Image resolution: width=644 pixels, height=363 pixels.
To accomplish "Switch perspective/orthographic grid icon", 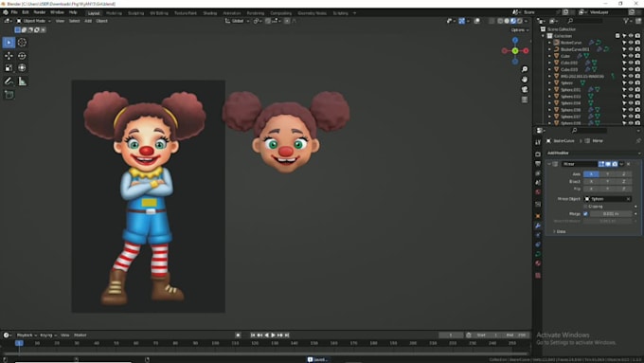I will (525, 100).
